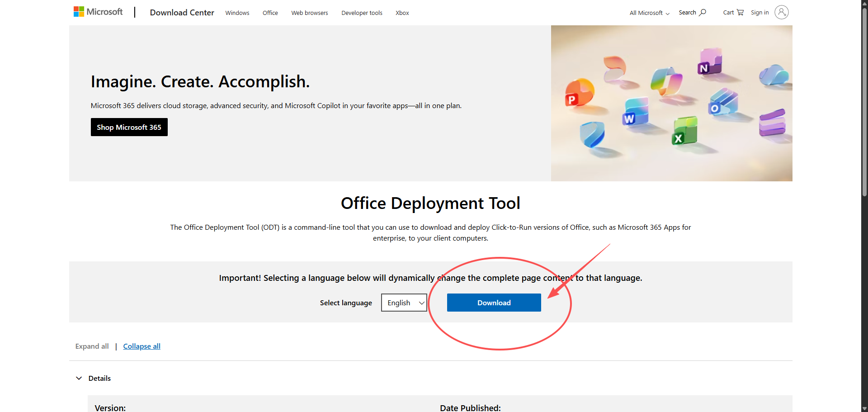Go to Web browsers menu
This screenshot has width=868, height=412.
tap(310, 13)
